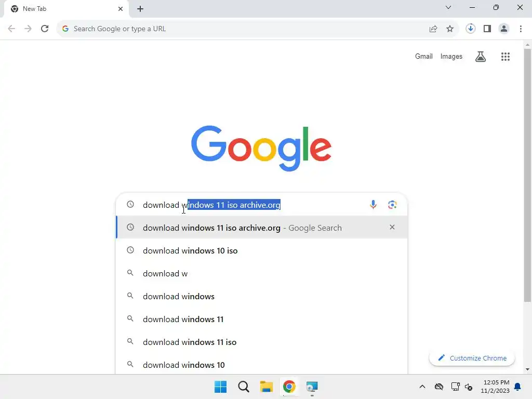Open the tab search chevron

(x=448, y=7)
